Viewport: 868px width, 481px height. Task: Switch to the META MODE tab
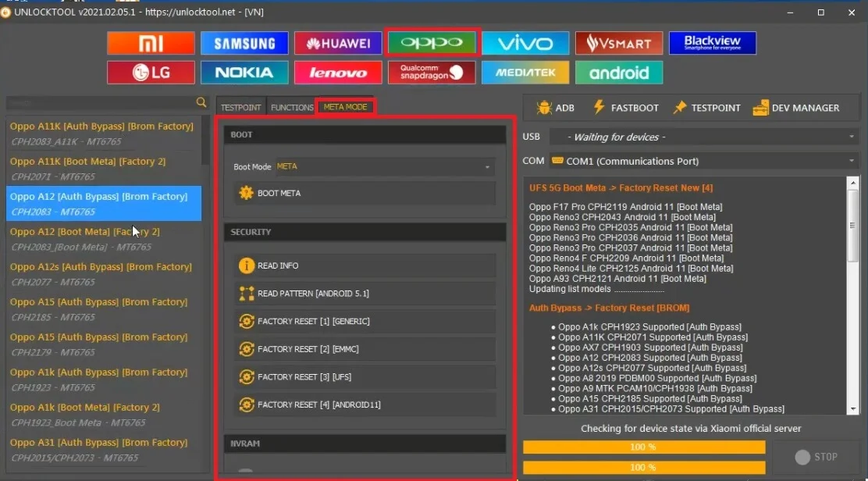click(x=346, y=107)
